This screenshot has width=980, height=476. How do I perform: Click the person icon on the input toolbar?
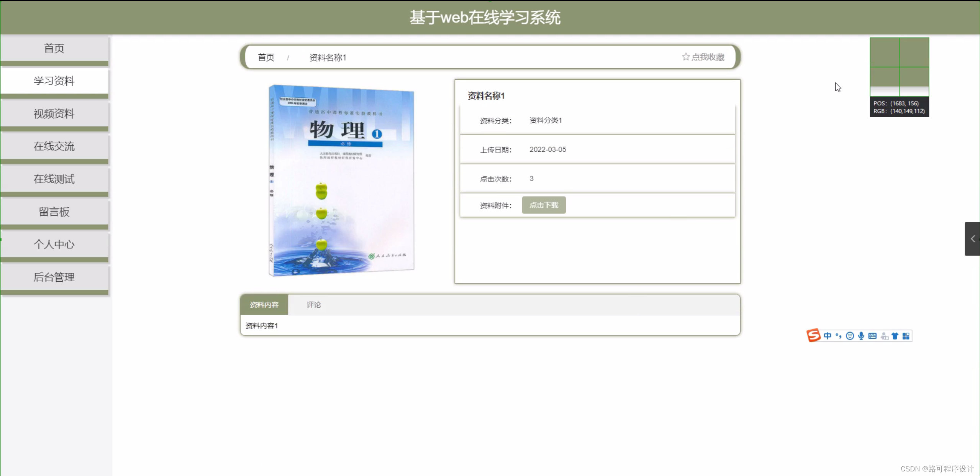(883, 336)
